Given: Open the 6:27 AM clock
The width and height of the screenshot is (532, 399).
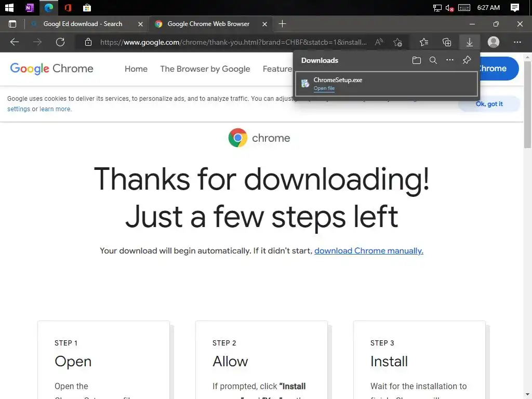Looking at the screenshot, I should (488, 7).
